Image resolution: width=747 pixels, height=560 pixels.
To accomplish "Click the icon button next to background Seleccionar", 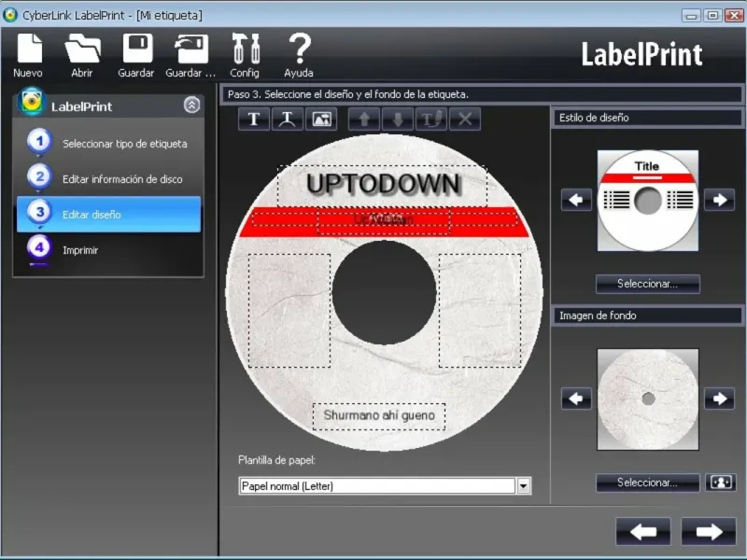I will [721, 483].
